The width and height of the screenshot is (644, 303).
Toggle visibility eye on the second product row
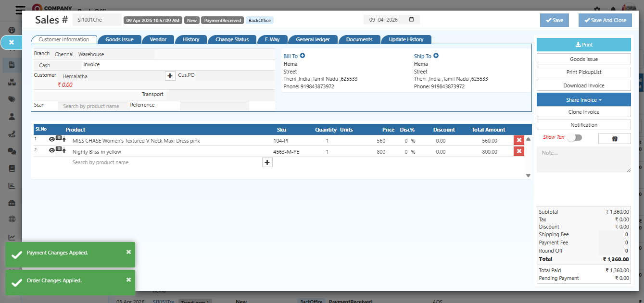point(51,150)
